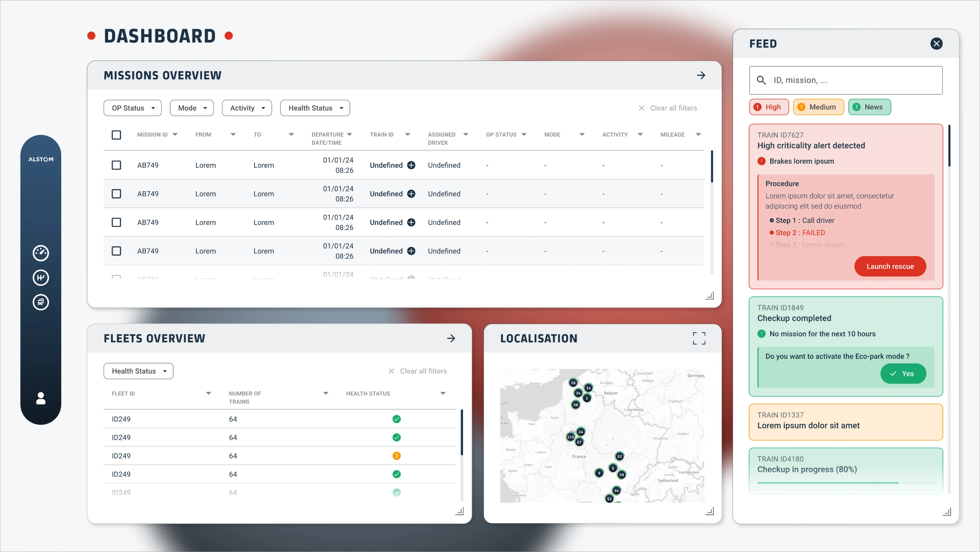Click the red alert icon beside Brakes lorem ipsum
Image resolution: width=980 pixels, height=552 pixels.
(x=761, y=161)
